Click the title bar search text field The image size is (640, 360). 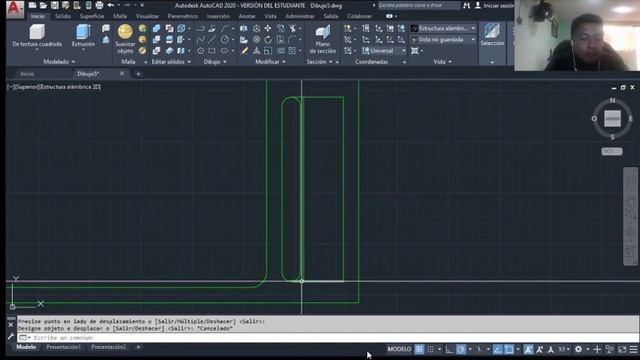click(418, 6)
